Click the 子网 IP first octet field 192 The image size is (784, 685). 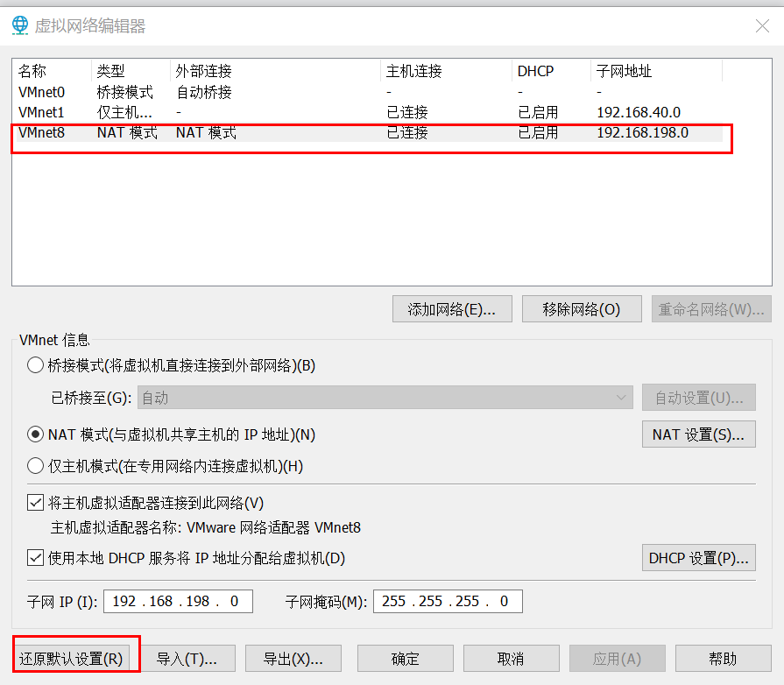(x=124, y=601)
